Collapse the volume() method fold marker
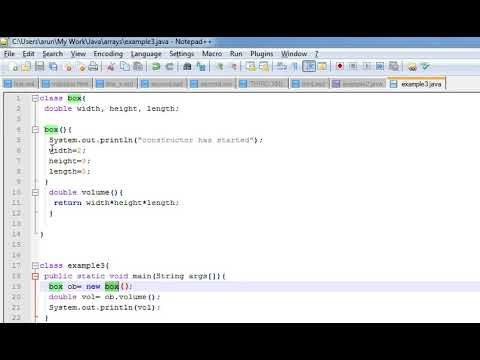 35,192
